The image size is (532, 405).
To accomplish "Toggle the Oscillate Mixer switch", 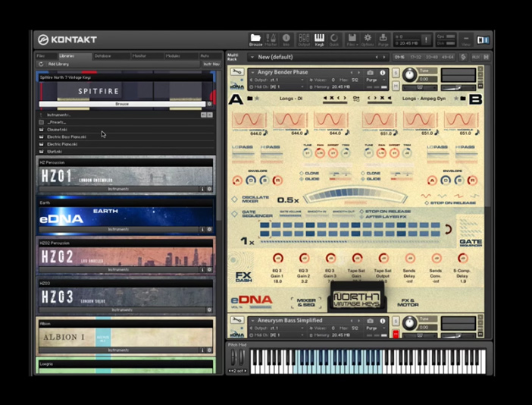I will (235, 199).
